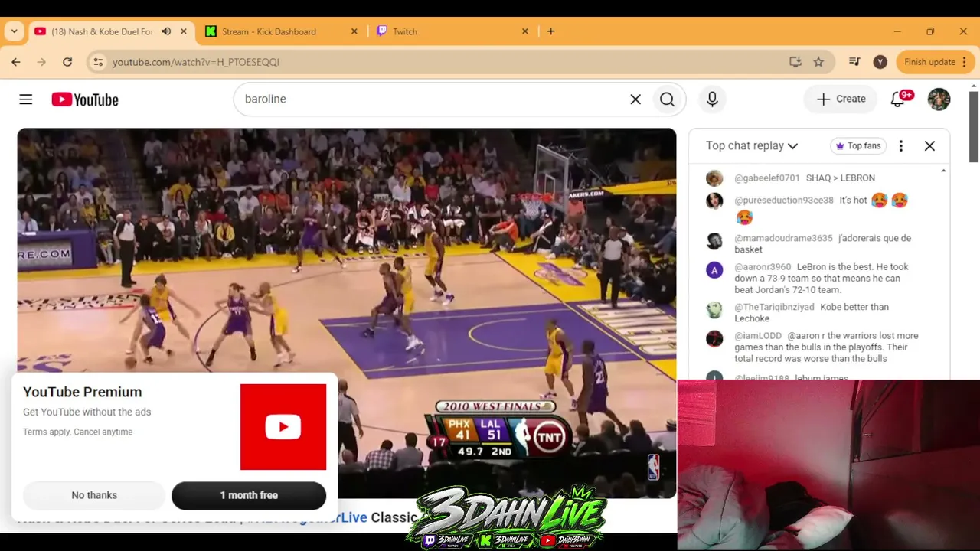Screen dimensions: 980x551
Task: Click the Create button
Action: click(x=841, y=99)
